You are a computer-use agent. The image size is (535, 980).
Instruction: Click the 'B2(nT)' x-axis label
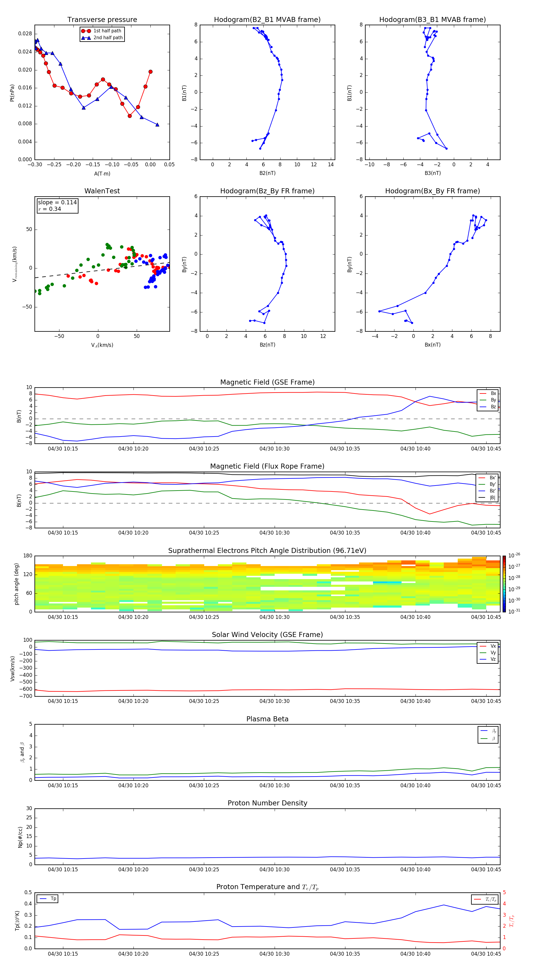click(x=267, y=173)
